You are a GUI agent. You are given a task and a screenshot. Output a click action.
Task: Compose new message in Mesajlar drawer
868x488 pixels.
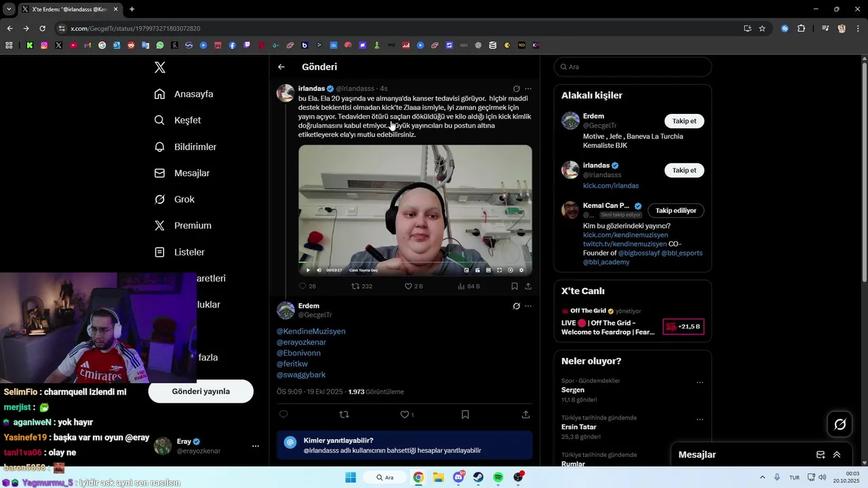pos(821,455)
